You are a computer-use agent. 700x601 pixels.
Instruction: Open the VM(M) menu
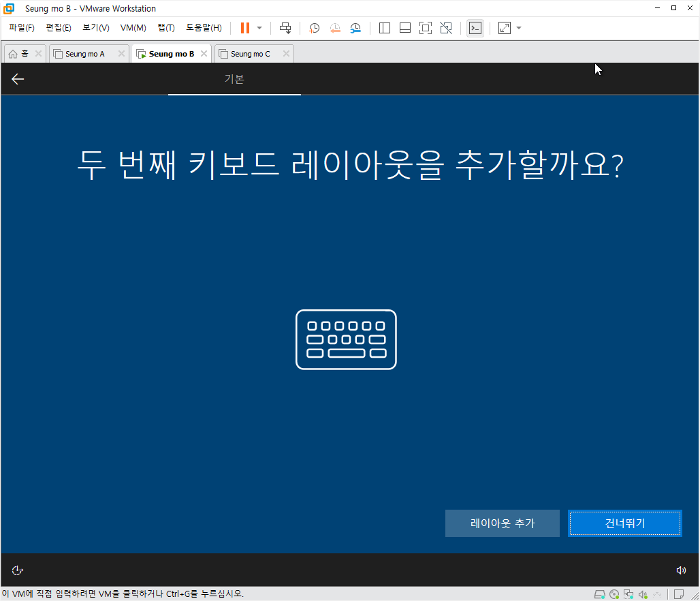(x=133, y=28)
